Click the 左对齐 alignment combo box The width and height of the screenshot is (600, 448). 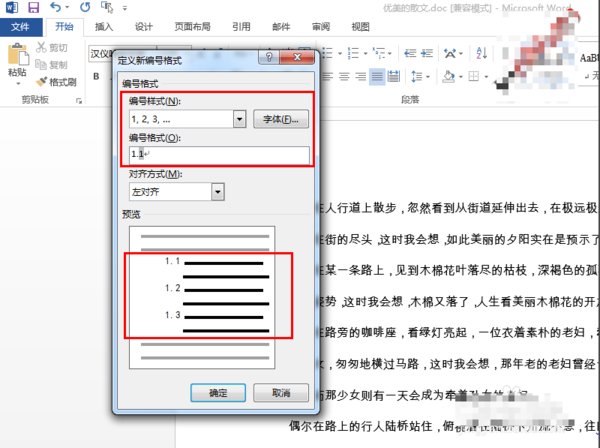(x=176, y=192)
